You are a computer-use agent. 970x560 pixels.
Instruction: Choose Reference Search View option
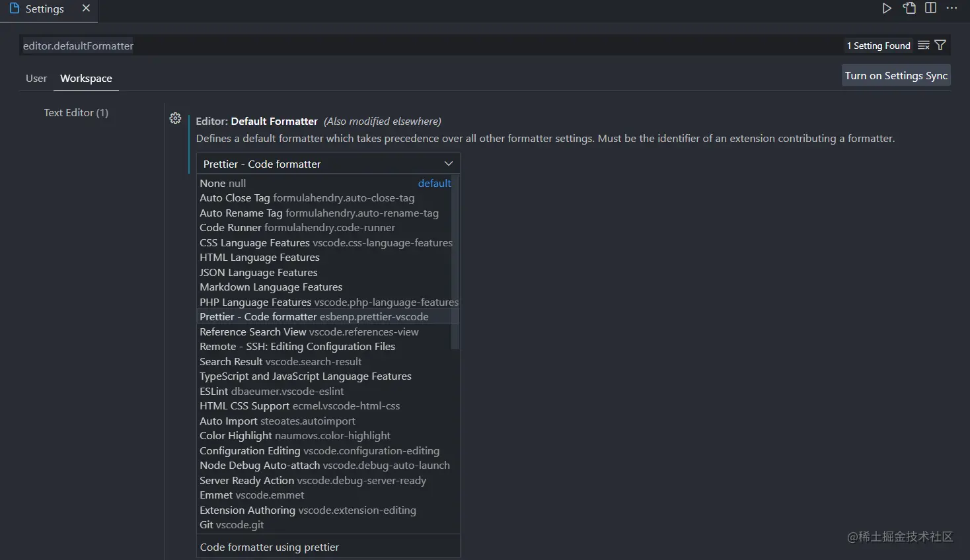[x=324, y=332]
